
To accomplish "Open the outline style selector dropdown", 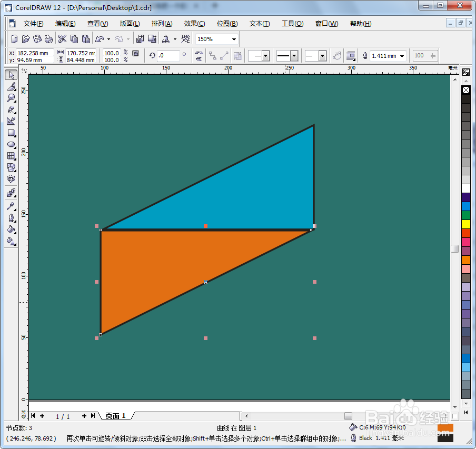I will [294, 56].
